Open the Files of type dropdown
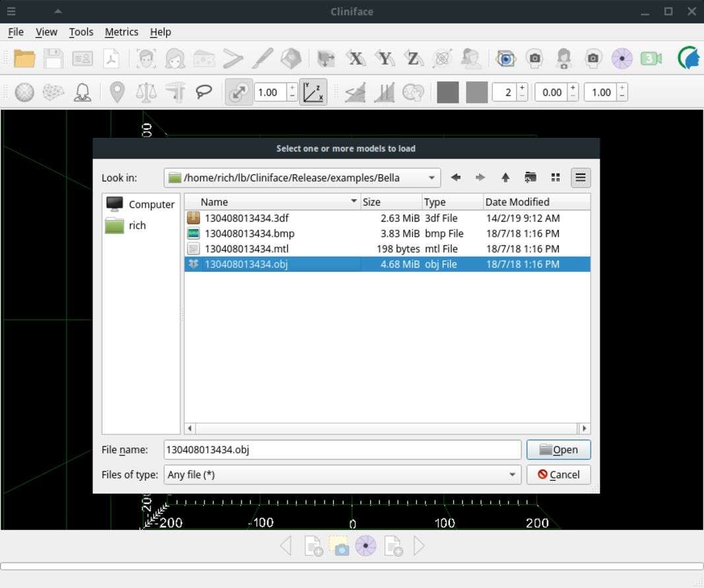Image resolution: width=704 pixels, height=588 pixels. [512, 474]
